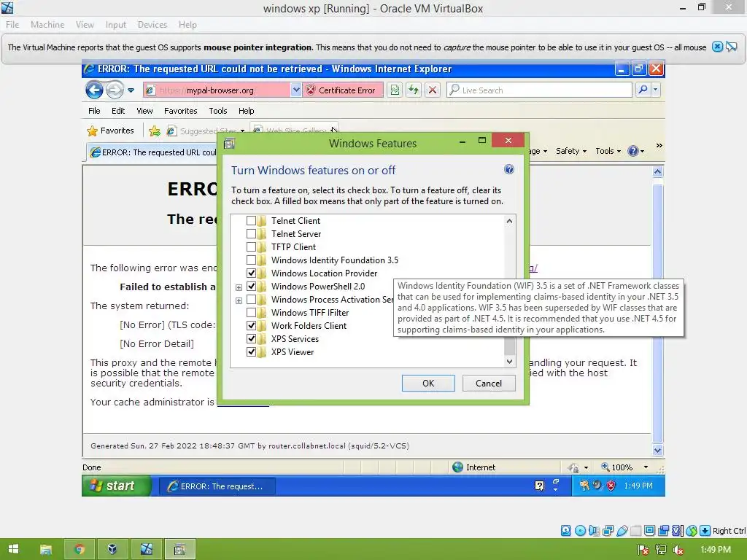Check the Telnet Server checkbox

(x=251, y=234)
